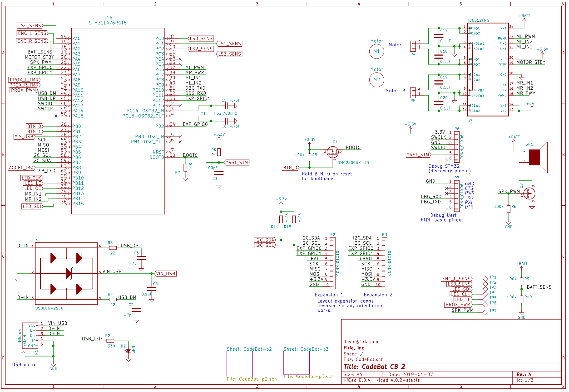The height and width of the screenshot is (392, 569).
Task: Click the david@firia.com text in title block
Action: point(361,342)
